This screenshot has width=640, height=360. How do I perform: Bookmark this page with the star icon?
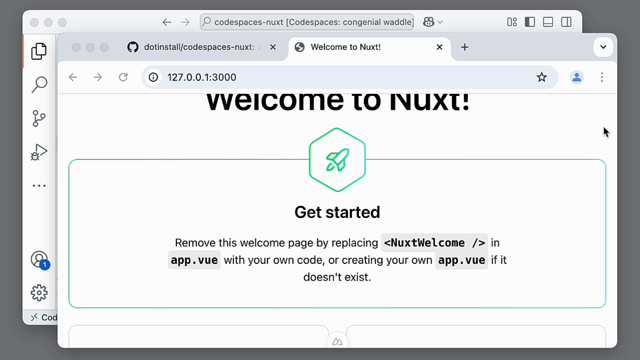click(542, 77)
